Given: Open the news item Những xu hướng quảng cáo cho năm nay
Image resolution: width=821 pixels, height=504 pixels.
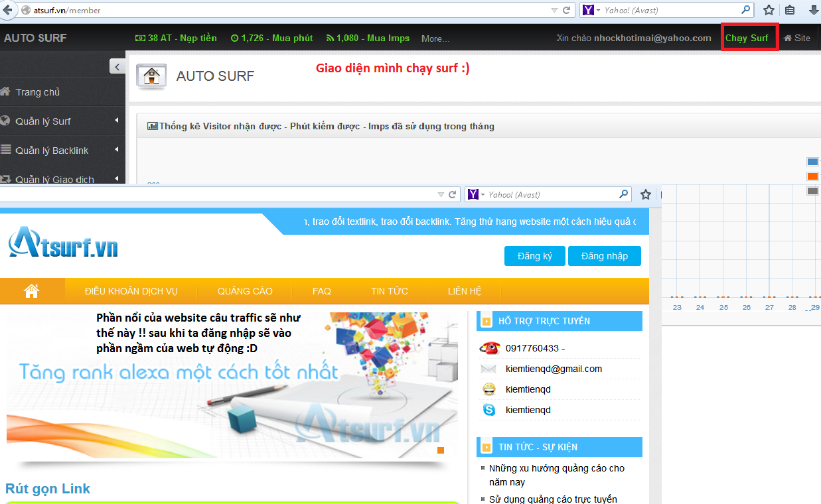Looking at the screenshot, I should coord(557,475).
